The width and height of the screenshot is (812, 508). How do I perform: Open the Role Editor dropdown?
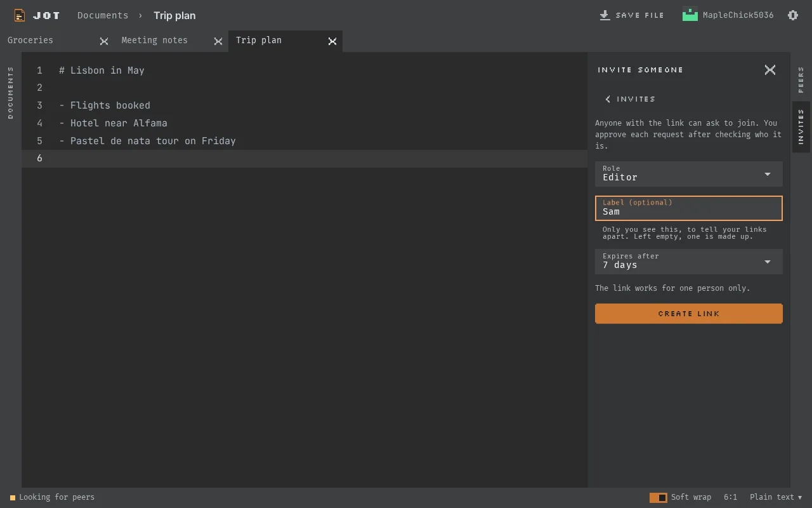tap(689, 174)
